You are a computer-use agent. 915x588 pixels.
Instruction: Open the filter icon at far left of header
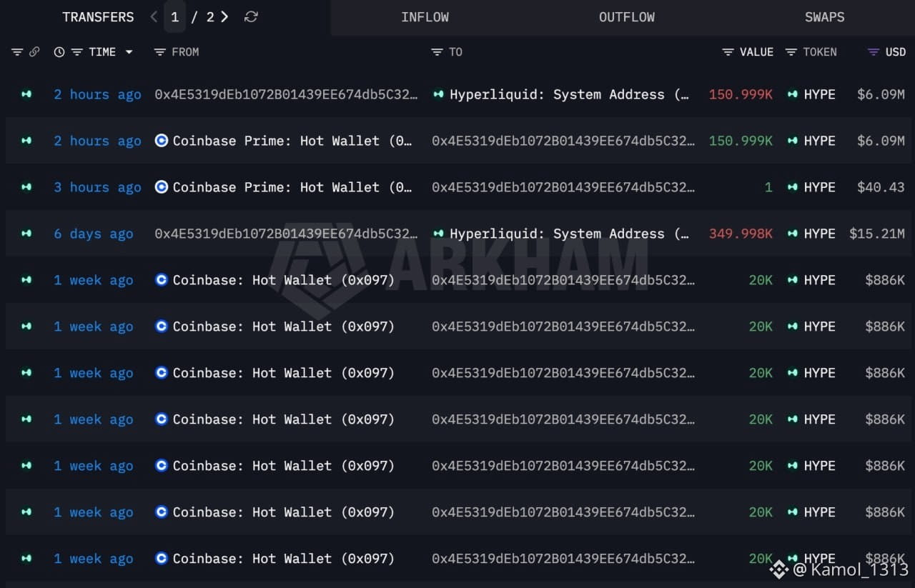(x=17, y=52)
